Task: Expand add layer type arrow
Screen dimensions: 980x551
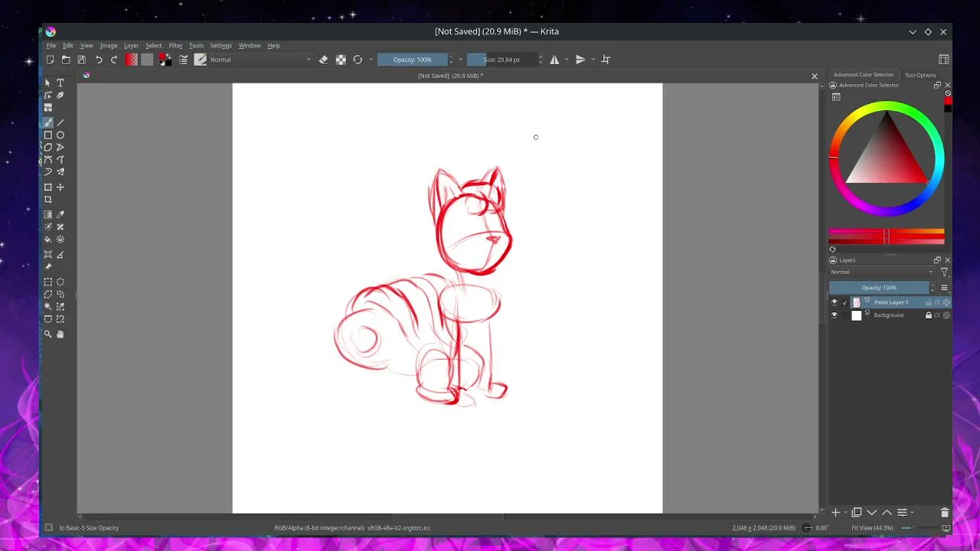Action: point(845,513)
